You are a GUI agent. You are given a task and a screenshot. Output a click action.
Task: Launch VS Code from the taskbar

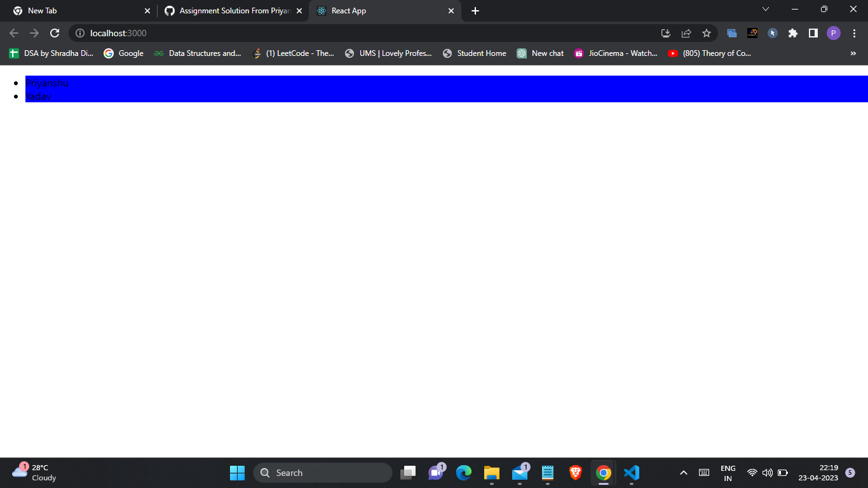point(631,473)
